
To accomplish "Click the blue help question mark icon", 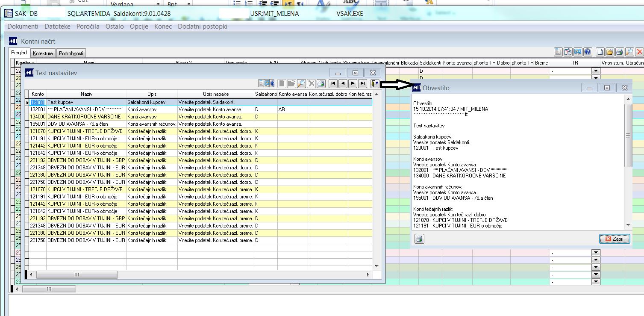I will click(588, 52).
